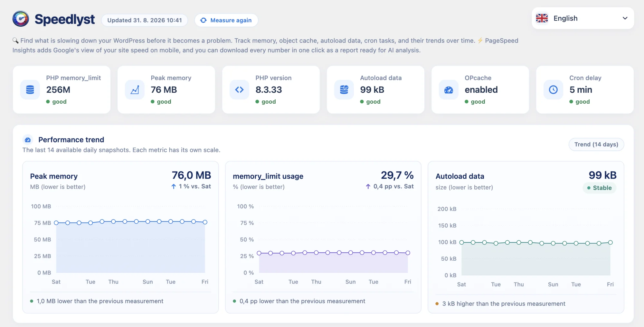Click the magnifying glass icon in description
The width and height of the screenshot is (644, 327).
(15, 41)
